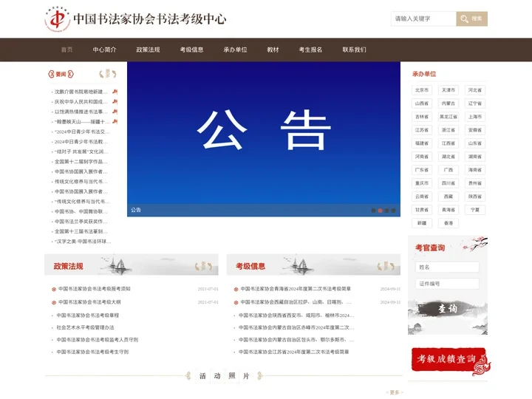Choose 青海省 in the 承办单位 list
This screenshot has height=399, width=532.
click(x=449, y=210)
